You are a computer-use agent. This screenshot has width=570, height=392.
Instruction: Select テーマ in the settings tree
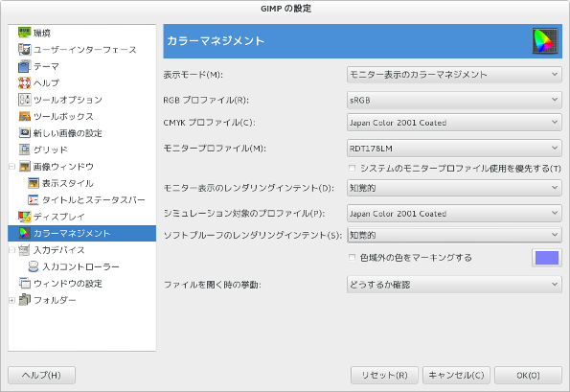coord(46,66)
